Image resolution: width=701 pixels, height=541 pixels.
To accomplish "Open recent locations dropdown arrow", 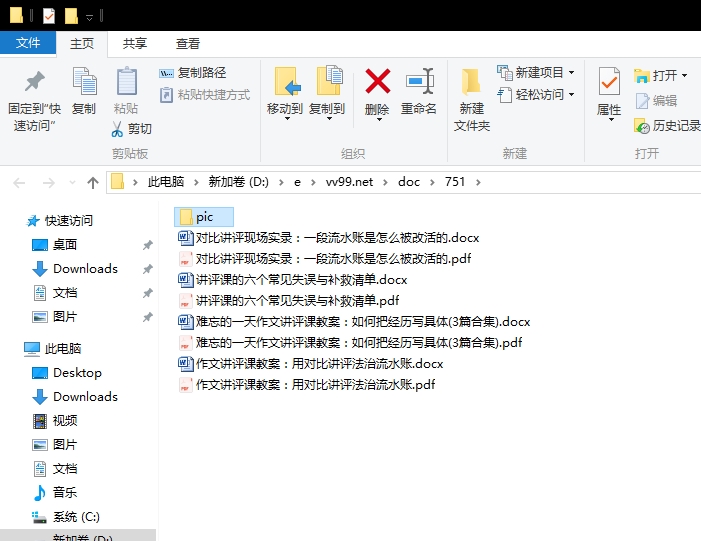I will [72, 182].
